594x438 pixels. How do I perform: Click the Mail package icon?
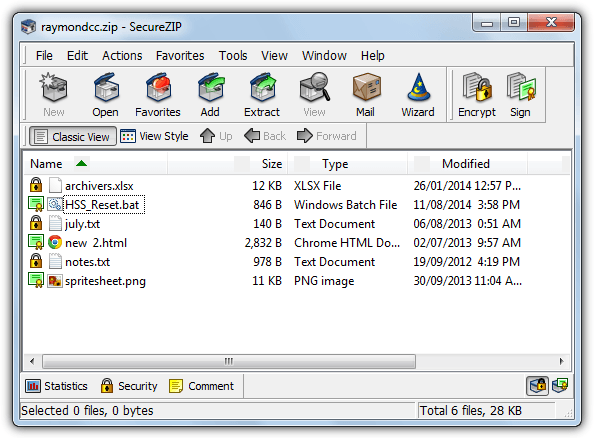366,88
